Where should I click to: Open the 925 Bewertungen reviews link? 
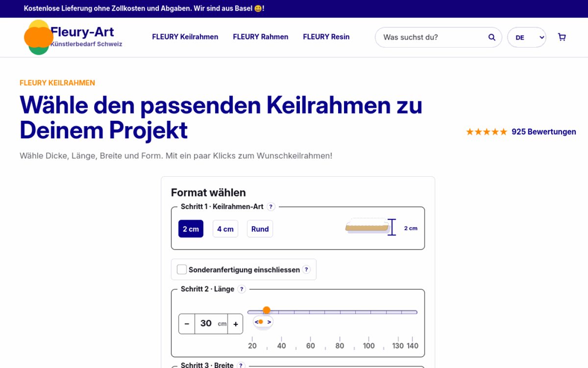(x=544, y=131)
